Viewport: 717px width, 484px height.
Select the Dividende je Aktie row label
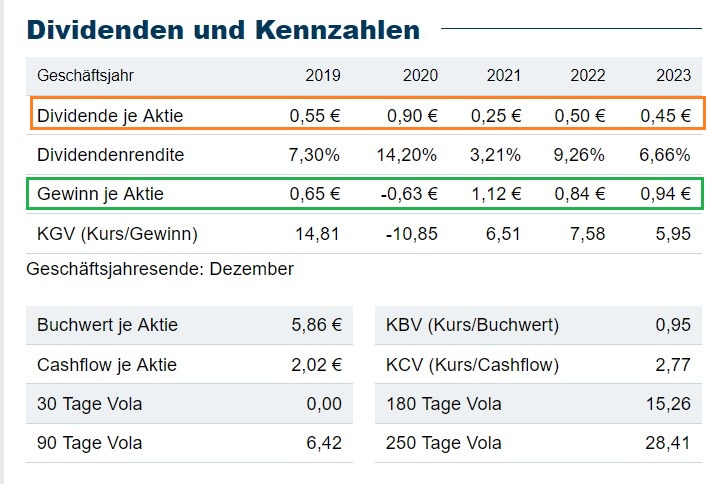[x=110, y=116]
